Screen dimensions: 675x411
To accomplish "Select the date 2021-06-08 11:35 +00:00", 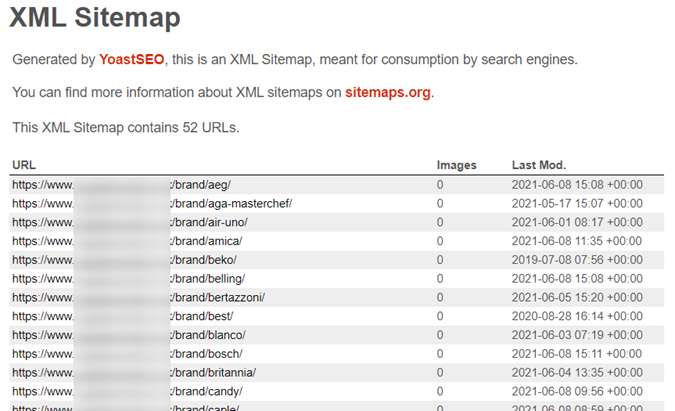I will tap(576, 241).
